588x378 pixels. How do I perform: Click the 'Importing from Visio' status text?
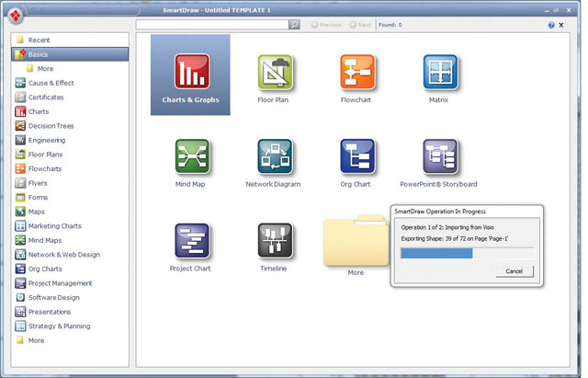(447, 227)
